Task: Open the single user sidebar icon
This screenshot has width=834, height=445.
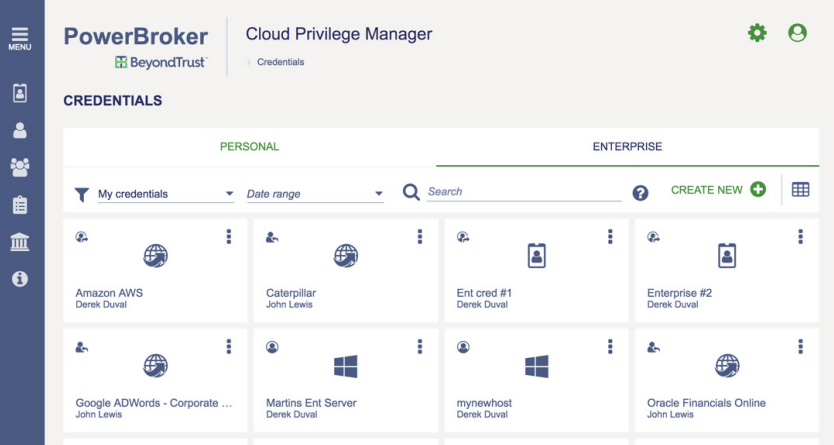Action: coord(20,130)
